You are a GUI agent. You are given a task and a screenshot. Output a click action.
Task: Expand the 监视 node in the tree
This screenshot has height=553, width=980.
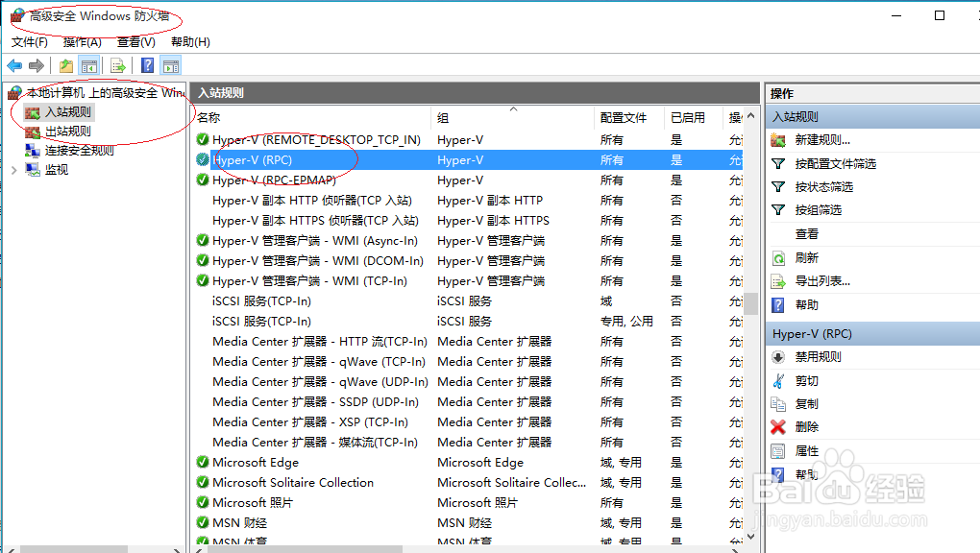click(13, 170)
